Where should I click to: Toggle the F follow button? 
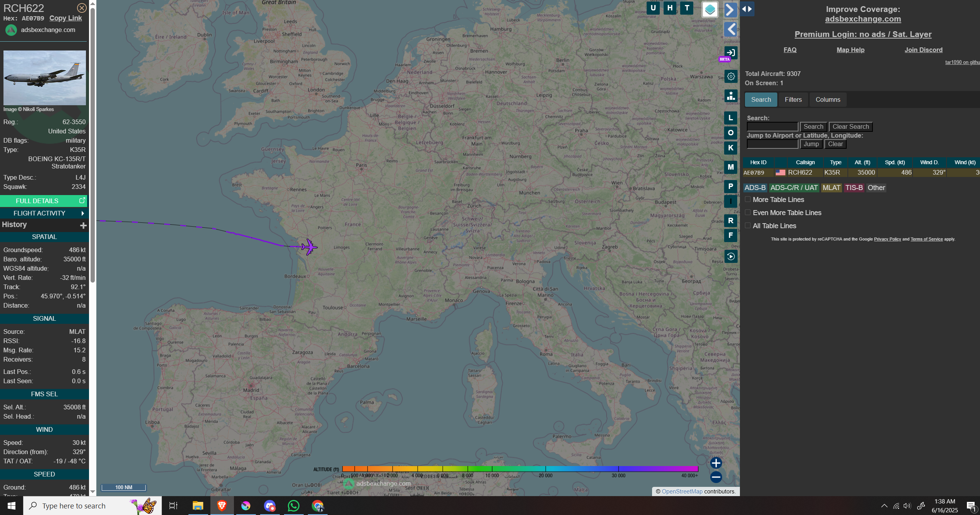tap(730, 236)
